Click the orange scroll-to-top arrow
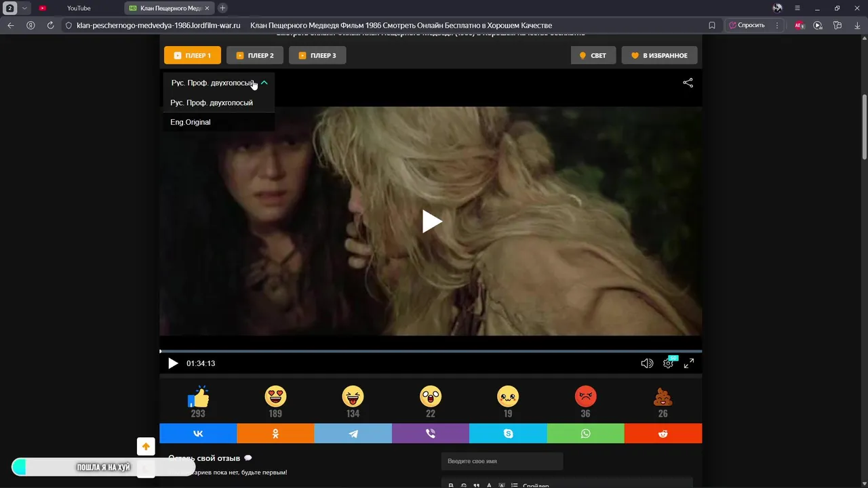 [x=146, y=447]
